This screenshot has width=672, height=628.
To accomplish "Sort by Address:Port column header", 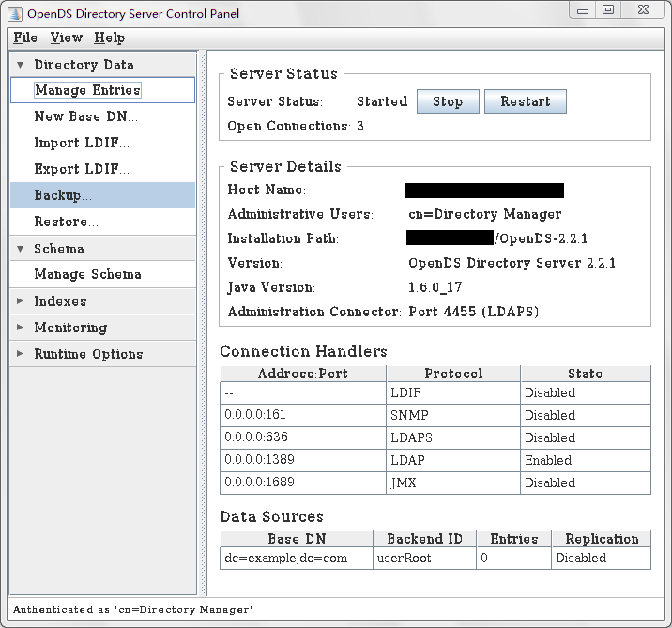I will (303, 374).
